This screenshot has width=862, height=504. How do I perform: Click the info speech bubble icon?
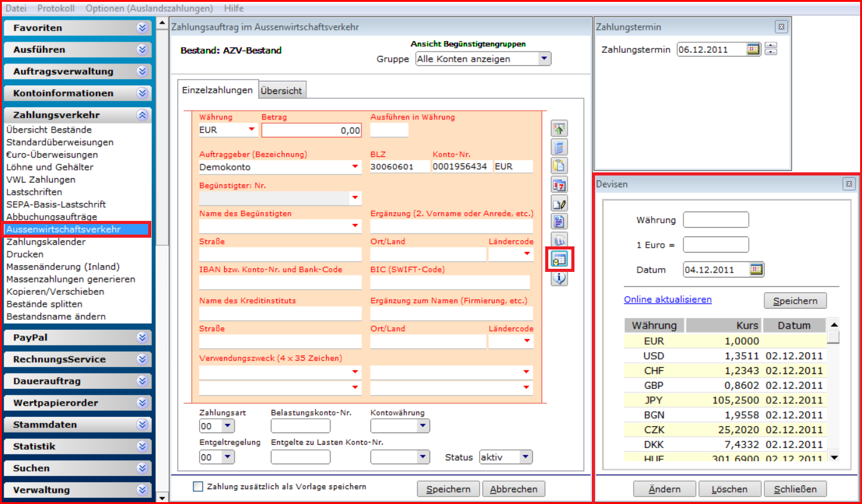point(559,278)
